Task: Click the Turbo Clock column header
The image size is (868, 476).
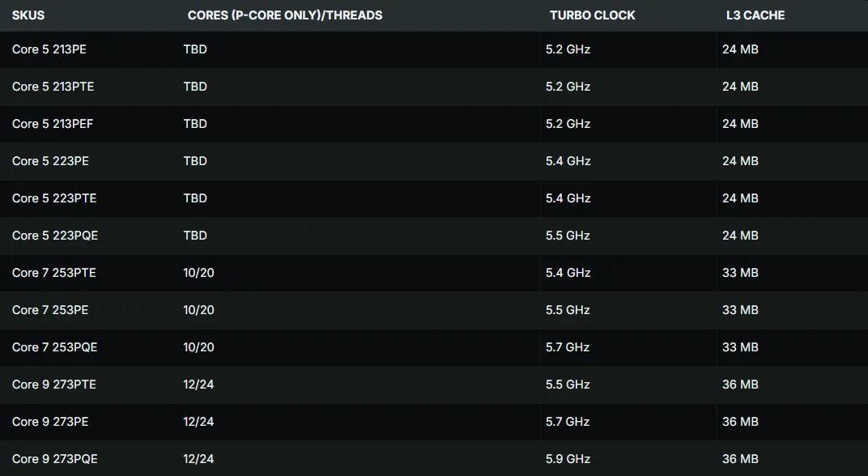Action: click(x=593, y=15)
